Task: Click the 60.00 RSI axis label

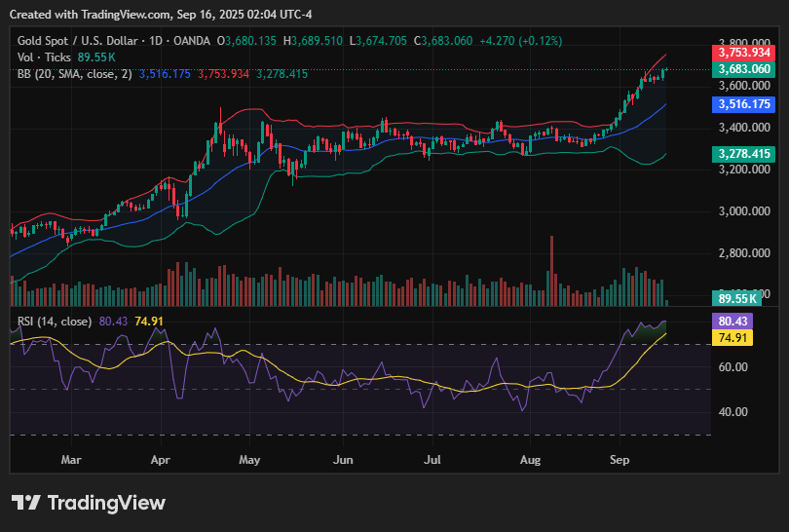Action: point(733,367)
